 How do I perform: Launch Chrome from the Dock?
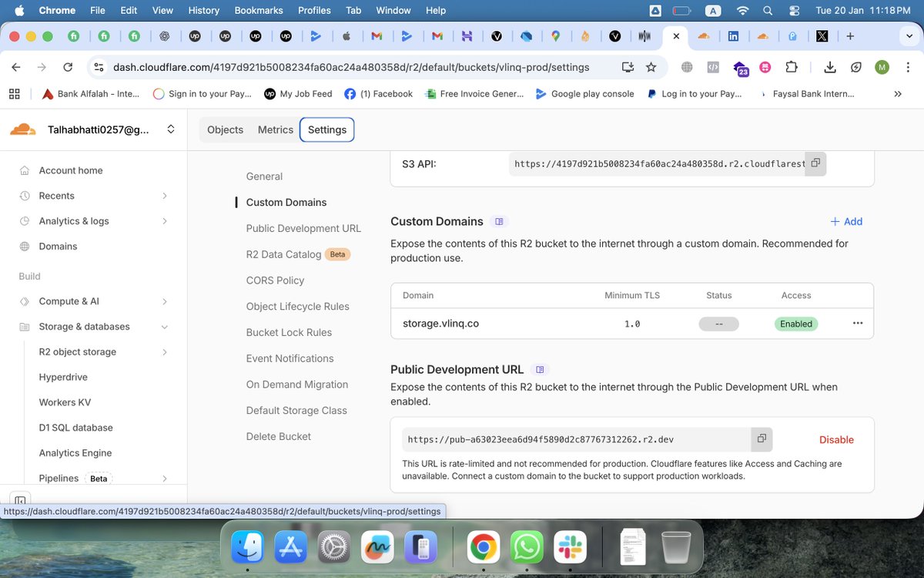point(484,547)
